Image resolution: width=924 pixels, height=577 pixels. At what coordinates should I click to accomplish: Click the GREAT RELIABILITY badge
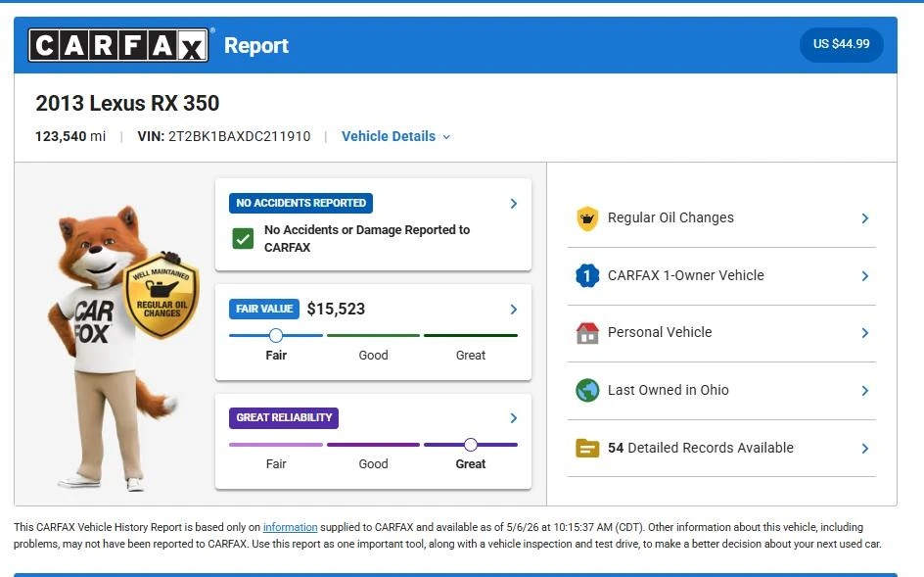pyautogui.click(x=284, y=417)
